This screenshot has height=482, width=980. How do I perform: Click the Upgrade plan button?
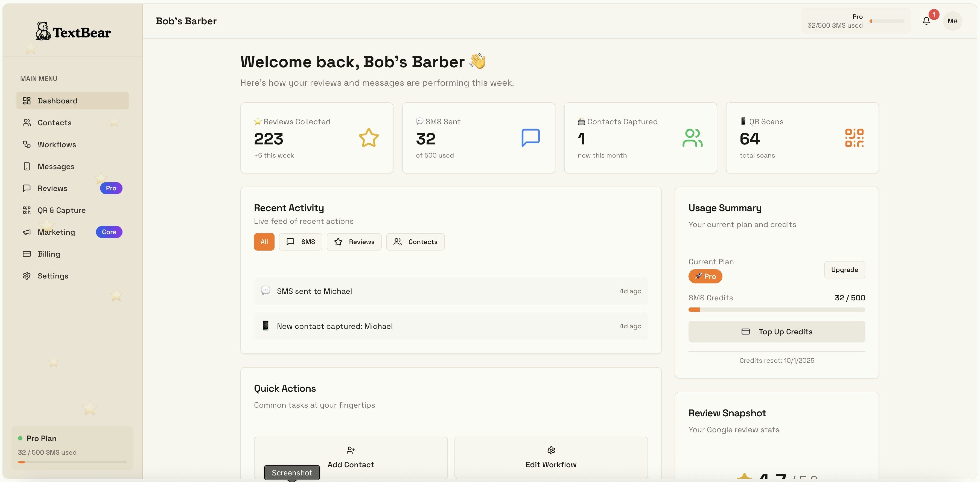[844, 269]
